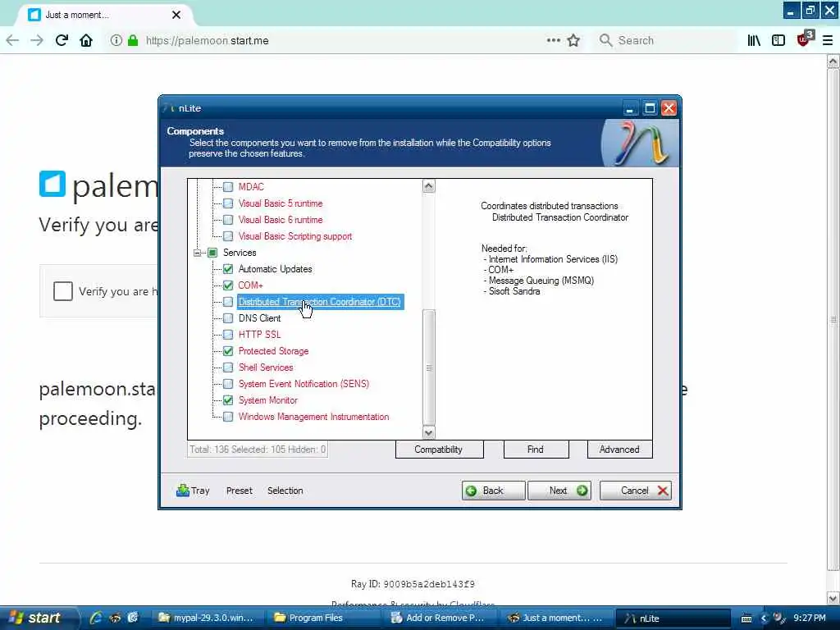Screen dimensions: 840x630
Task: Open the uBlock Origin extension icon
Action: [805, 39]
